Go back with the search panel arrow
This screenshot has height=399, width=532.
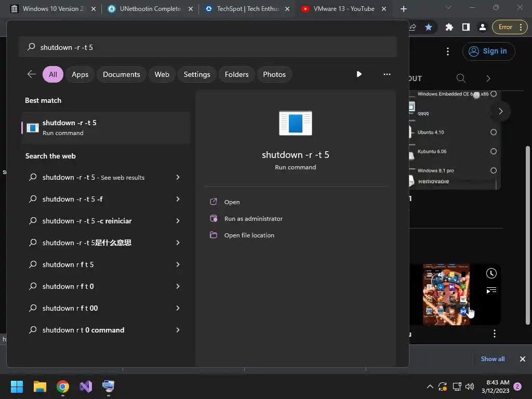click(32, 74)
